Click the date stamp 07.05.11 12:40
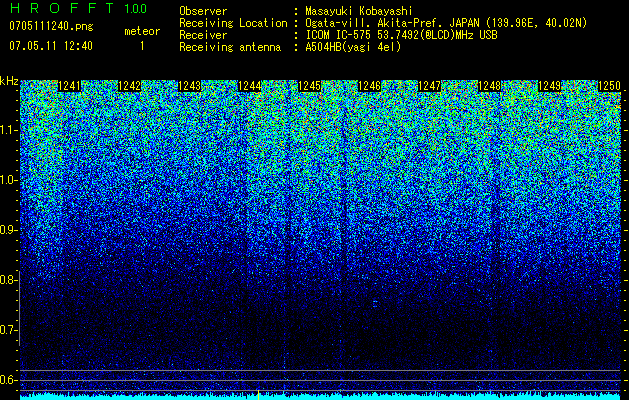The image size is (629, 400). 51,46
